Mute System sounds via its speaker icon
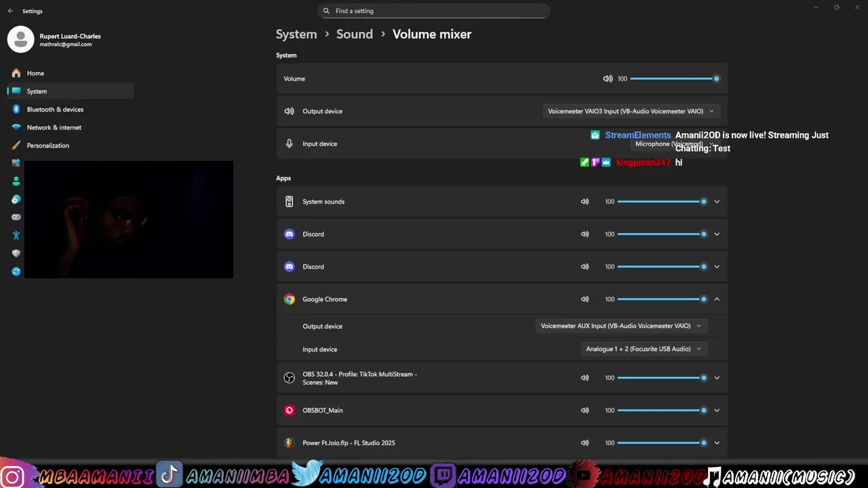The image size is (868, 488). (x=585, y=201)
